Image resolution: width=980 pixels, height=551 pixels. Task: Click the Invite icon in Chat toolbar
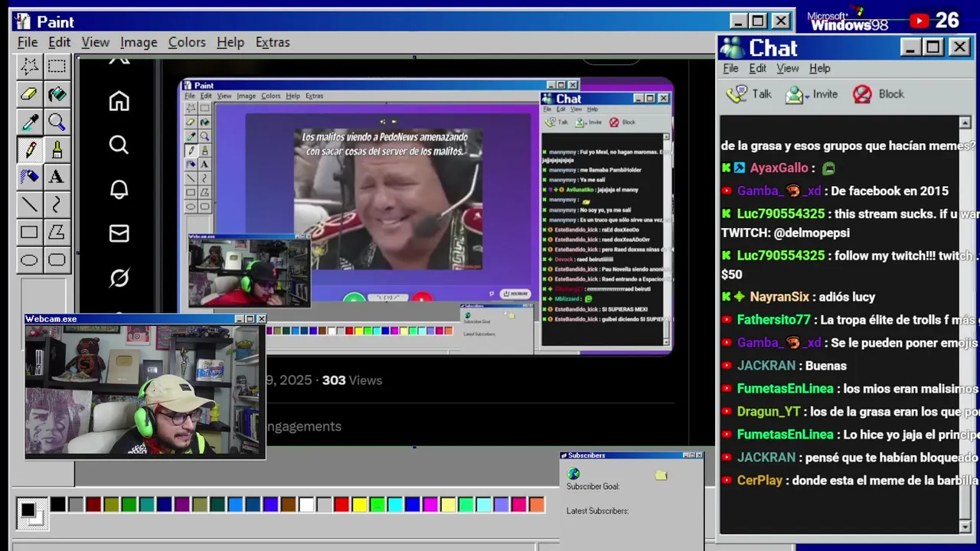tap(795, 94)
